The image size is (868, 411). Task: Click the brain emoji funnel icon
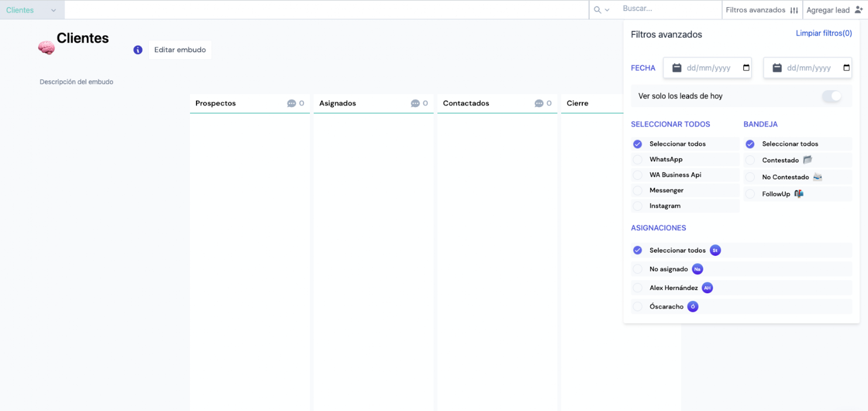(x=46, y=48)
